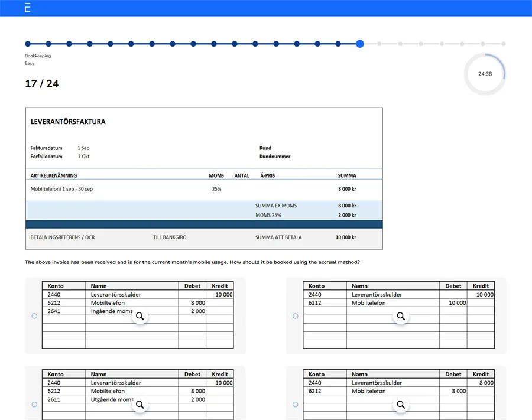Click the first gray dot after question 17

pyautogui.click(x=381, y=44)
